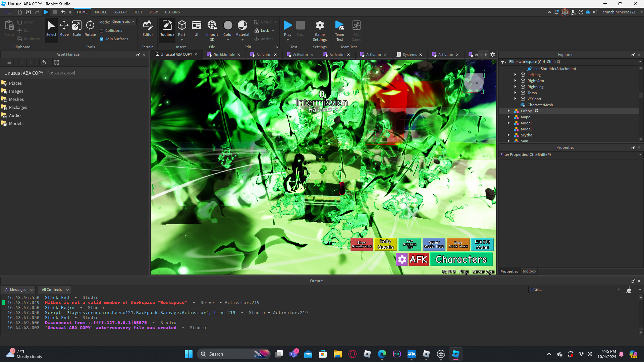Click the Filter Properties search field
The height and width of the screenshot is (362, 644).
(x=570, y=155)
